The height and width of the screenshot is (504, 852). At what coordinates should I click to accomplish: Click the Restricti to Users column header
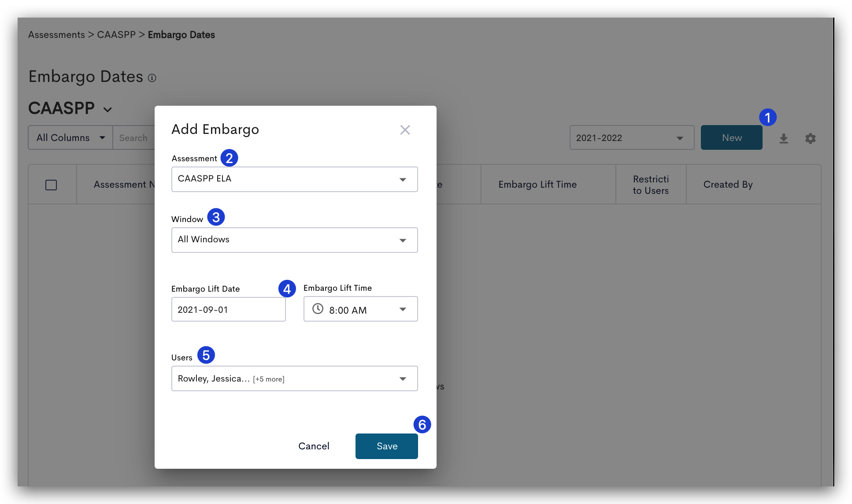651,185
